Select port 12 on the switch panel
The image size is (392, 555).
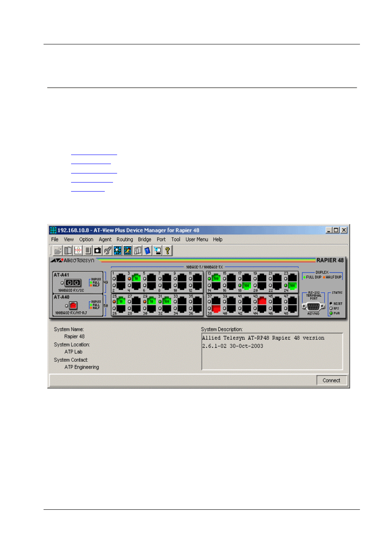198,285
